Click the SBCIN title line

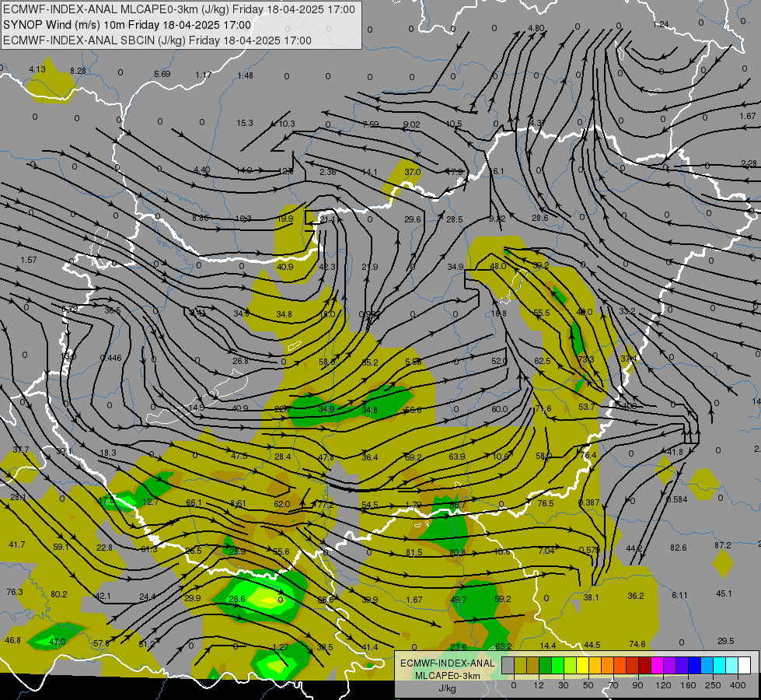157,40
